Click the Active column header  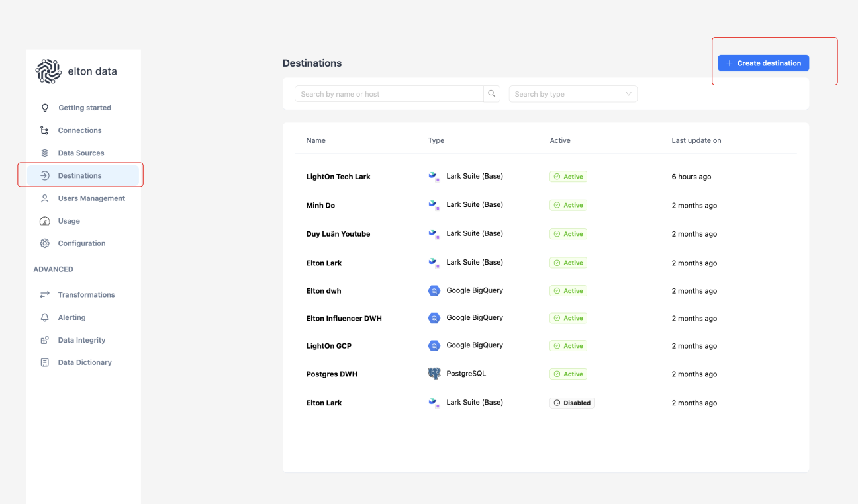(x=560, y=140)
